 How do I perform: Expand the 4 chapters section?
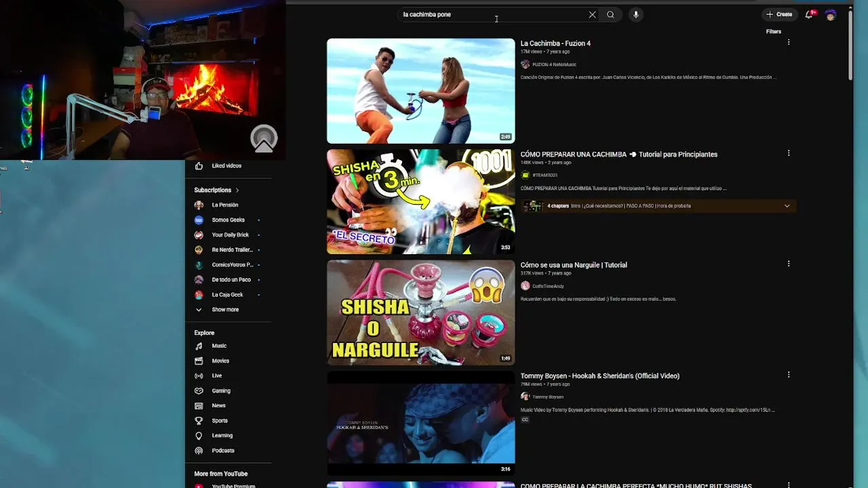(787, 206)
